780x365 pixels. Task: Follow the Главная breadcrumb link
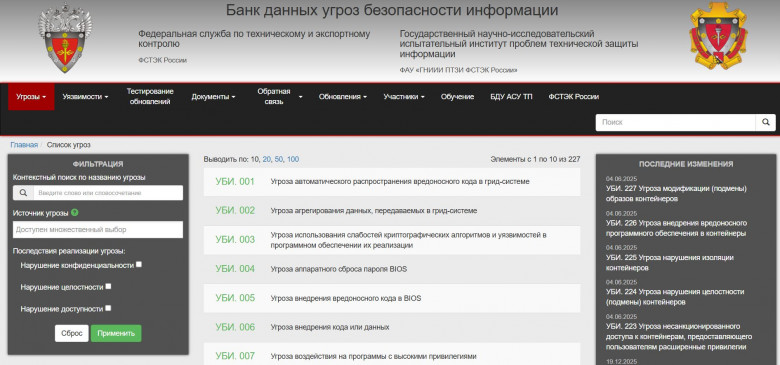(24, 145)
